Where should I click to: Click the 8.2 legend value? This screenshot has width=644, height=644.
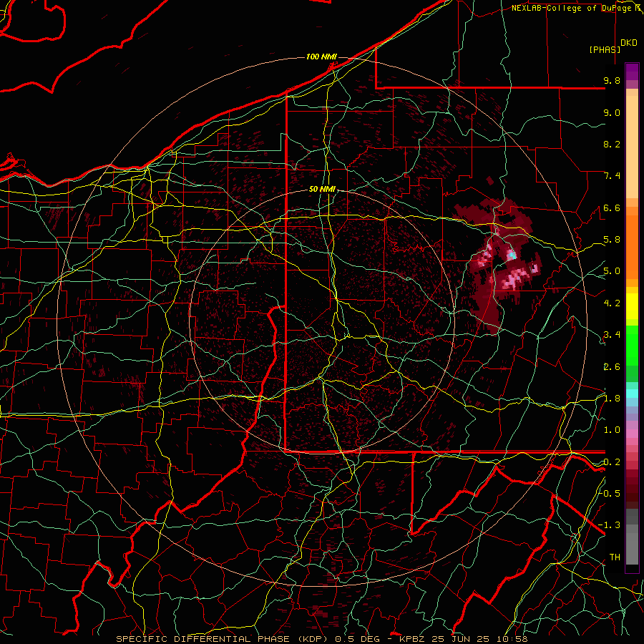(x=612, y=144)
